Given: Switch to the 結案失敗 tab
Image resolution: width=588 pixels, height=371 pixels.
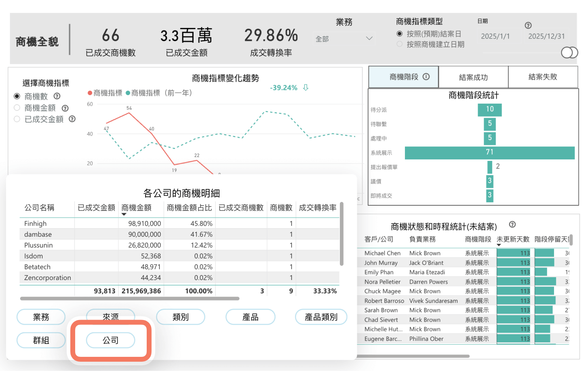Looking at the screenshot, I should (x=543, y=77).
